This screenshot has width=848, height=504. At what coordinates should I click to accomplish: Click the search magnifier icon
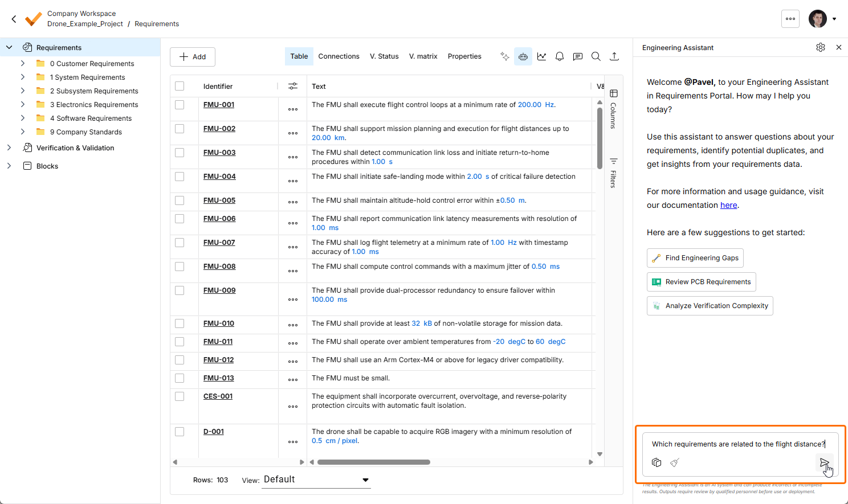[596, 56]
